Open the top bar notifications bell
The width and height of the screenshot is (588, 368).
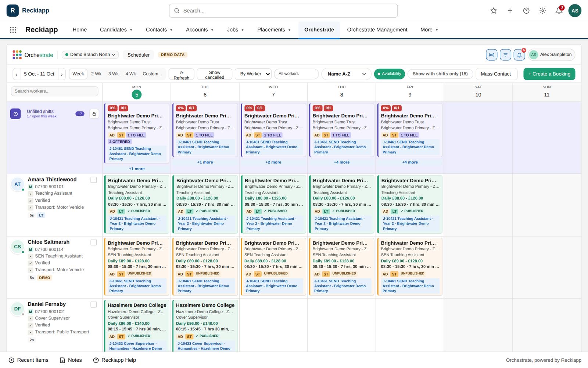click(559, 10)
